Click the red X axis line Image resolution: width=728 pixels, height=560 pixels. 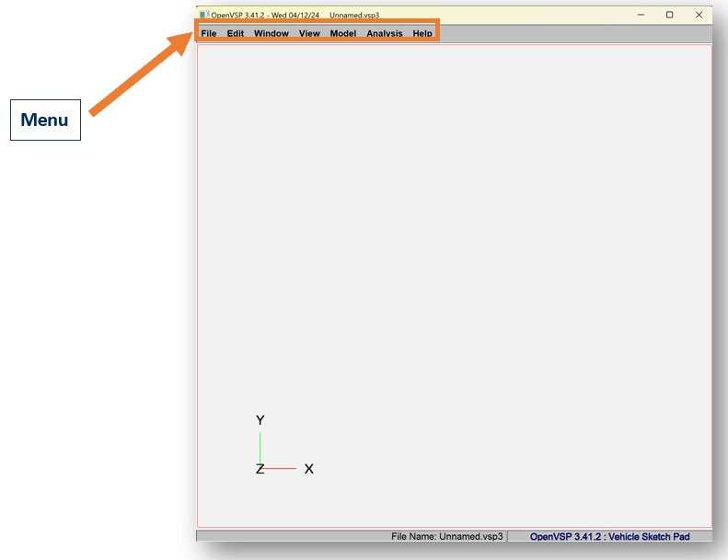(x=281, y=469)
